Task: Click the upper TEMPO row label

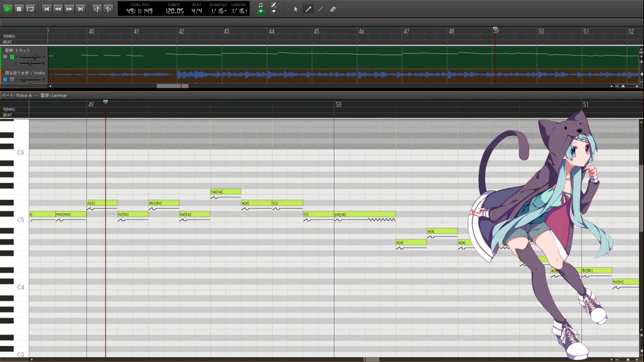Action: point(9,36)
